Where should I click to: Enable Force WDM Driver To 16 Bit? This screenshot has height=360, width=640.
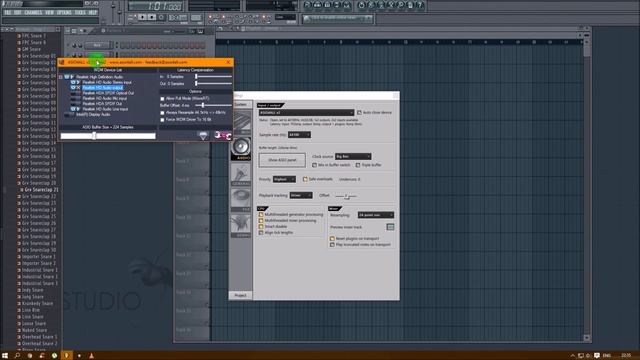click(162, 120)
